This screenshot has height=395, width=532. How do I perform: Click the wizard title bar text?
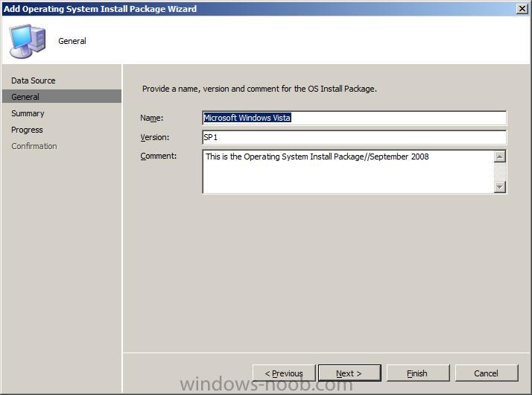(x=100, y=9)
